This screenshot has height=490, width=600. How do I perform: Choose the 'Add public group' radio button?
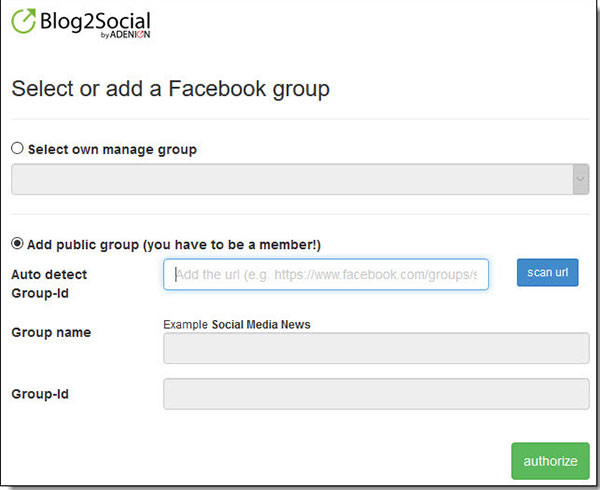click(x=17, y=244)
